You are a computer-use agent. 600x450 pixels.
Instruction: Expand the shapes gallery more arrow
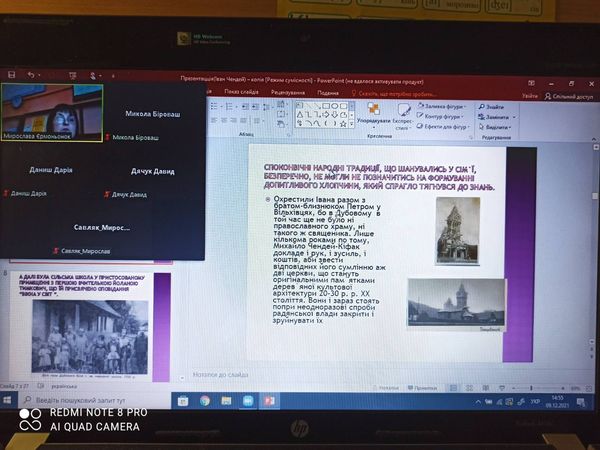click(352, 124)
